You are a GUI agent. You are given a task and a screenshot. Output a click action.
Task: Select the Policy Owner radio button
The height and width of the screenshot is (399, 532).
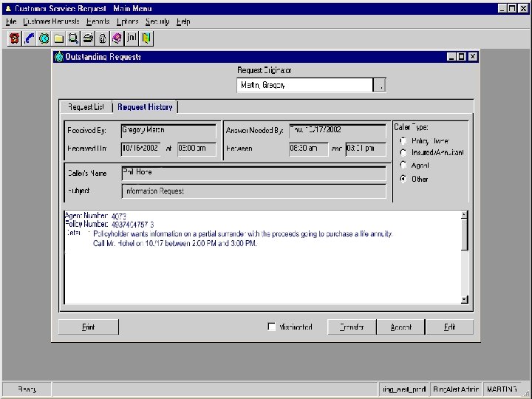(403, 140)
